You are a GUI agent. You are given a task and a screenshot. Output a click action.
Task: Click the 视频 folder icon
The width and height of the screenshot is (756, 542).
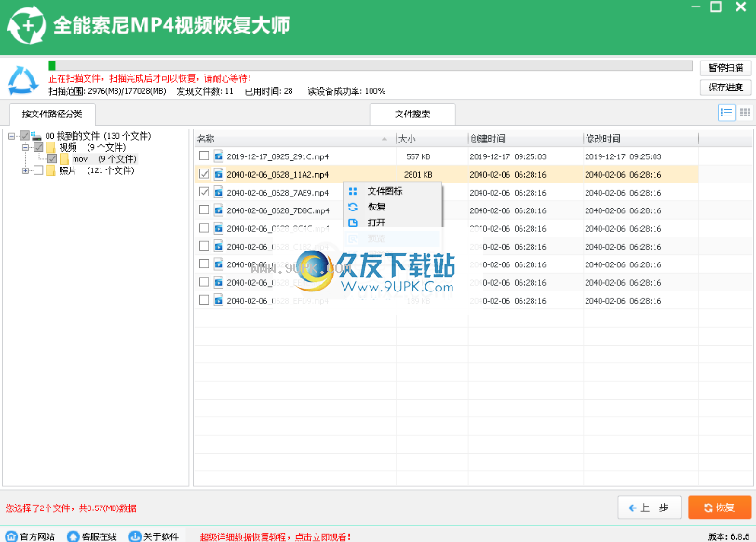click(x=50, y=147)
